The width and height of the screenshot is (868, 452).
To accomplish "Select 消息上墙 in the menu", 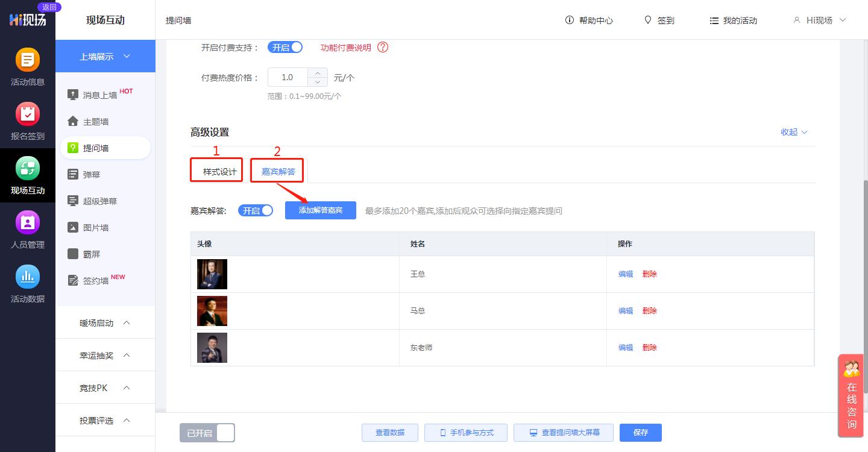I will click(96, 94).
